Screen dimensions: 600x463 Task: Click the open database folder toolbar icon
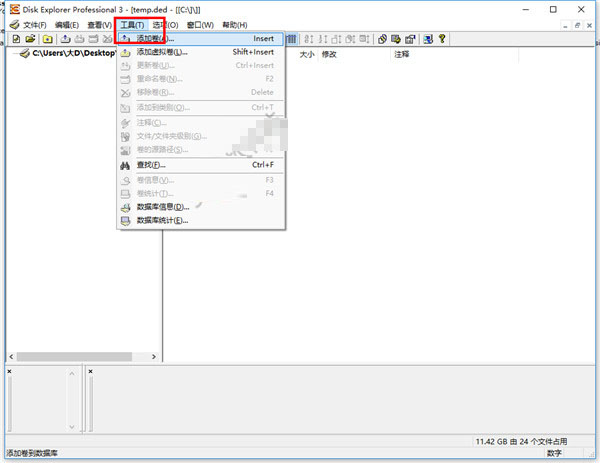click(30, 39)
